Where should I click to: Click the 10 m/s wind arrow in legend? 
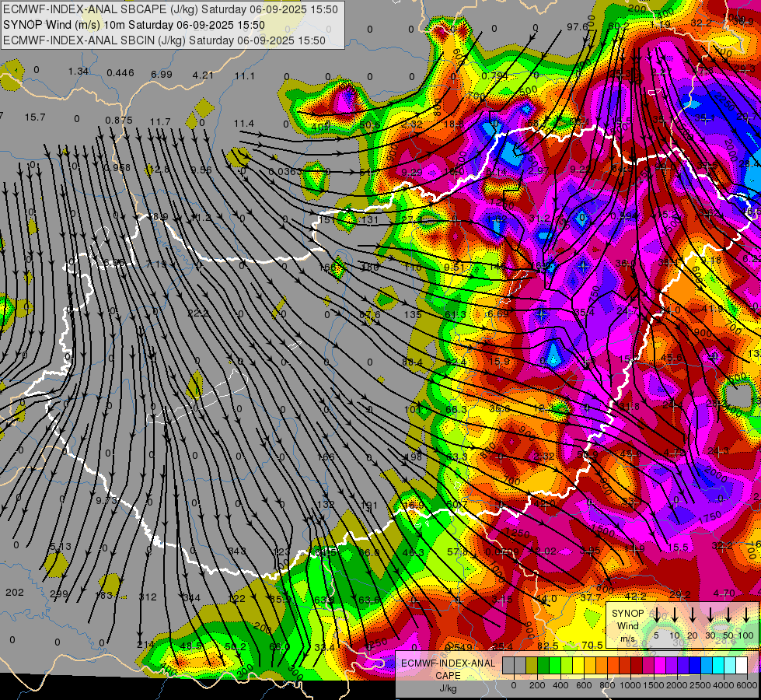pyautogui.click(x=675, y=614)
